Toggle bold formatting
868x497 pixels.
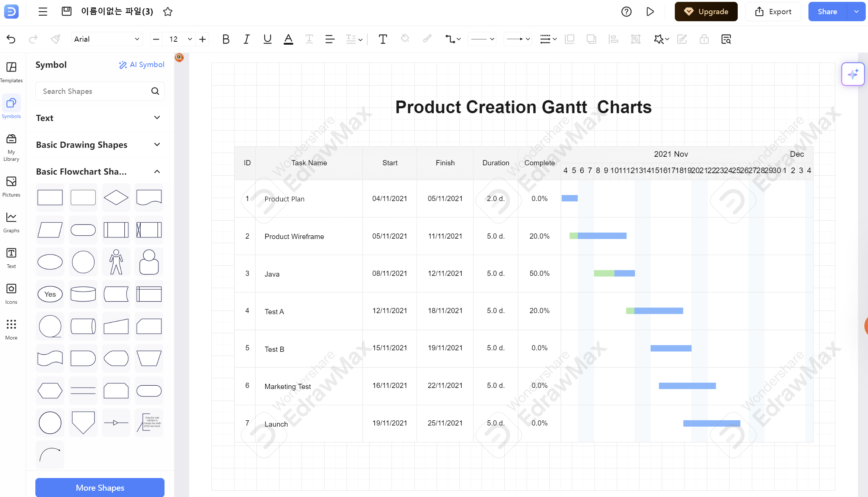[226, 39]
